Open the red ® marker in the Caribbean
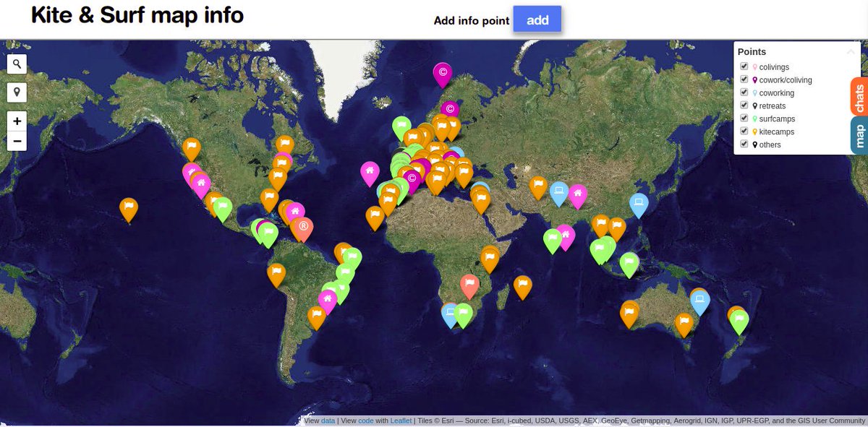 pos(304,230)
